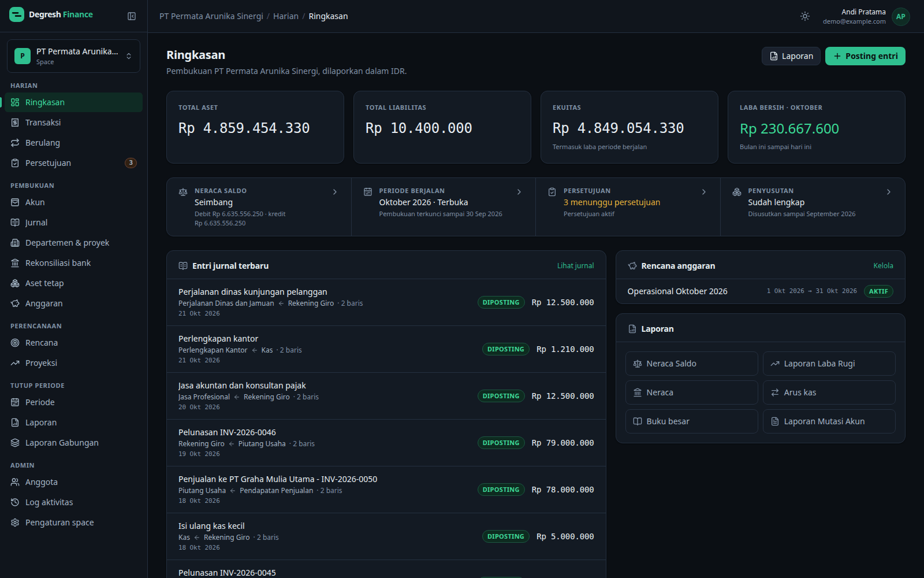Toggle the light/dark theme sun icon
The image size is (924, 578).
click(x=805, y=16)
